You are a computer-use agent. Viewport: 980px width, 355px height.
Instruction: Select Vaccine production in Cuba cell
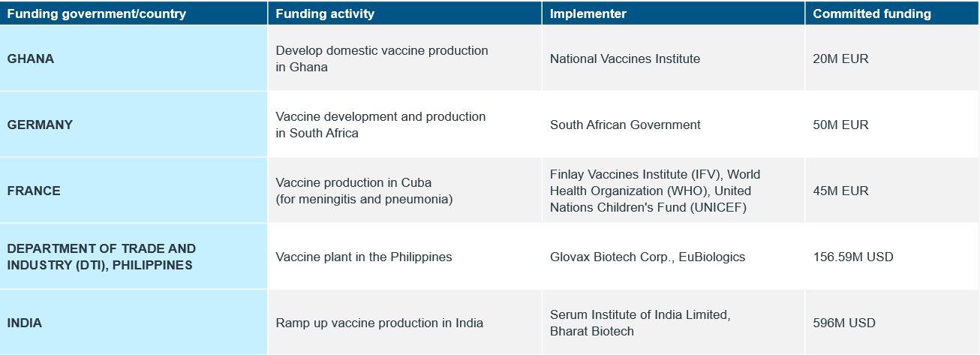[x=405, y=191]
